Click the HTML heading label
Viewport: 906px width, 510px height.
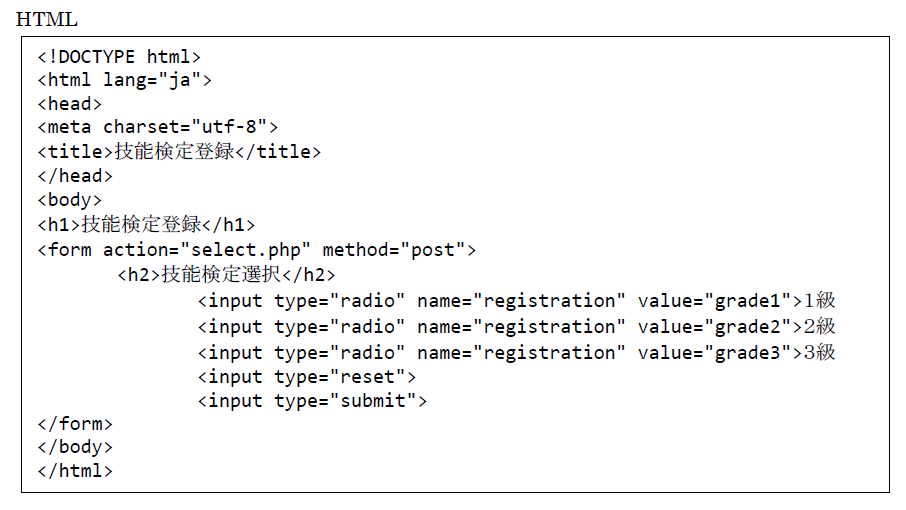pyautogui.click(x=47, y=19)
